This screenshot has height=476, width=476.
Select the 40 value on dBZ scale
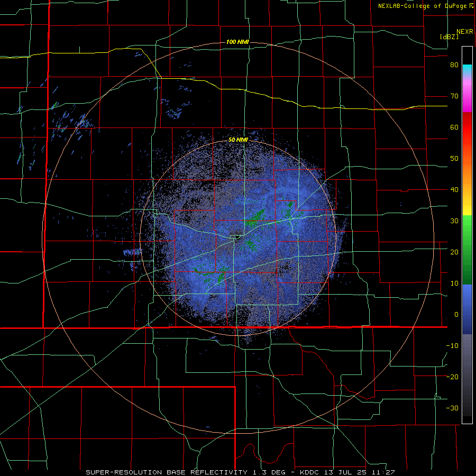tap(454, 190)
